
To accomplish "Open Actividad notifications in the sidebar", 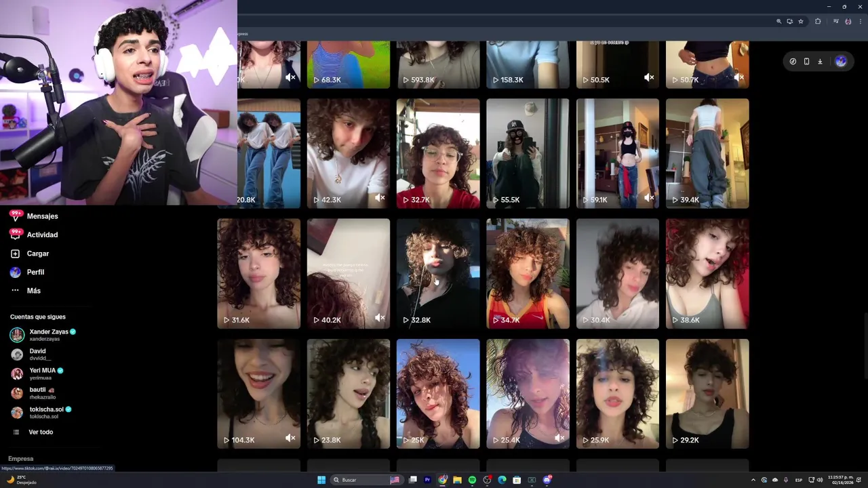I will click(x=42, y=235).
